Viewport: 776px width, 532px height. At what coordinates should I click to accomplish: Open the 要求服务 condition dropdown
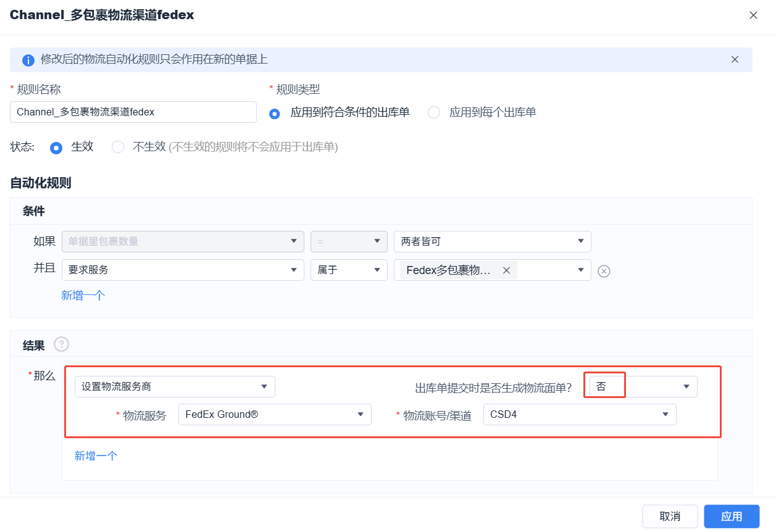pos(183,270)
